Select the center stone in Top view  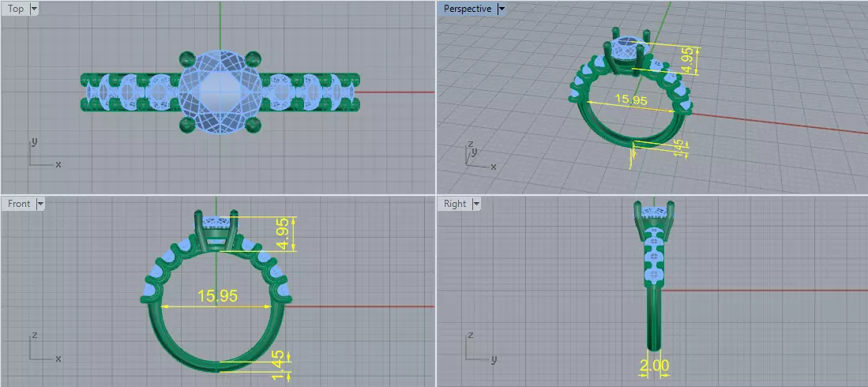coord(220,92)
